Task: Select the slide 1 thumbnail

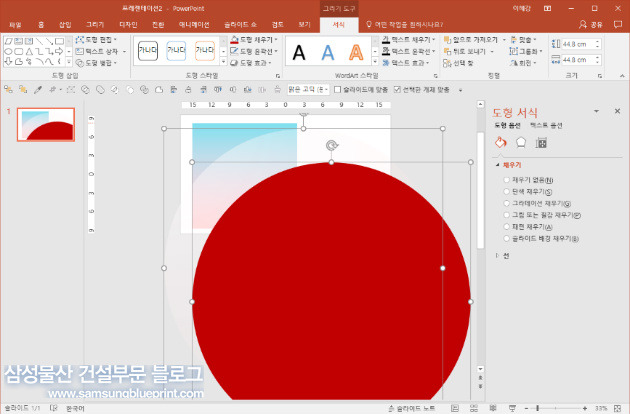Action: pos(46,125)
